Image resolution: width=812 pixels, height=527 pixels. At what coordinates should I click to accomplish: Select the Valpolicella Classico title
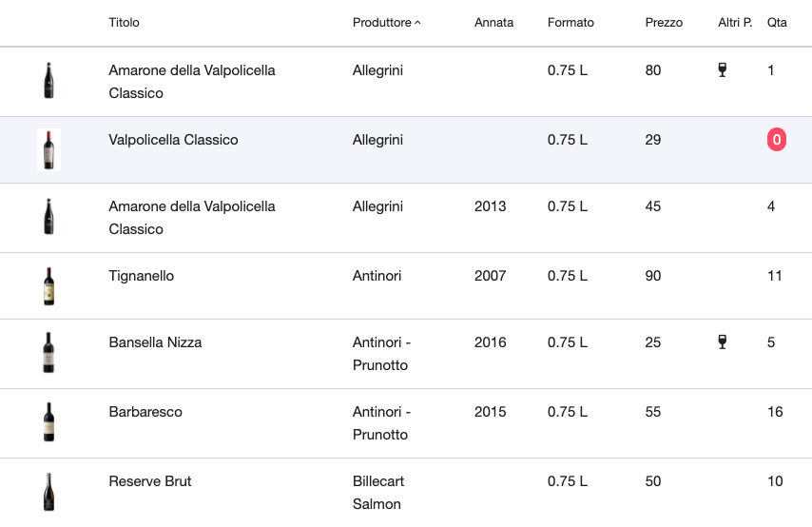point(173,140)
